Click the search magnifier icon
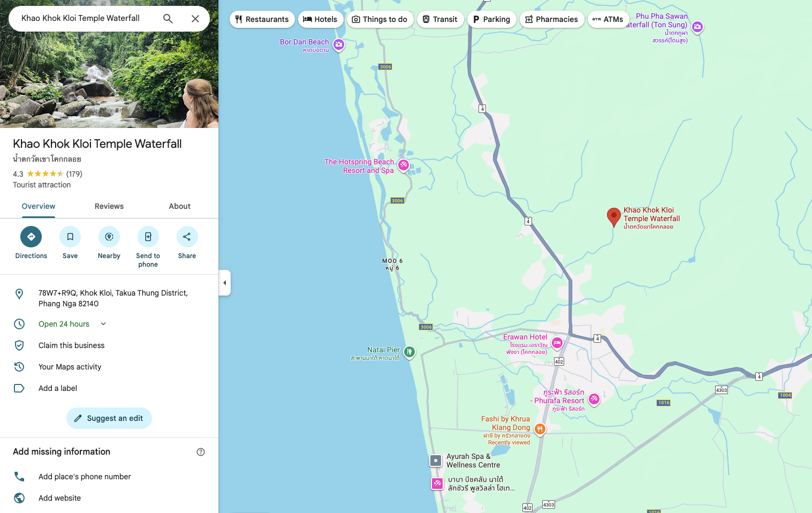Viewport: 812px width, 513px height. pyautogui.click(x=168, y=19)
